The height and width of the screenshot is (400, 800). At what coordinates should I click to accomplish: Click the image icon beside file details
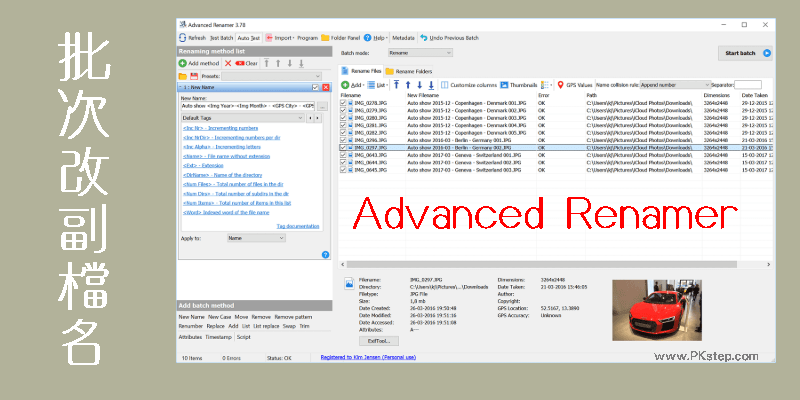tap(349, 284)
